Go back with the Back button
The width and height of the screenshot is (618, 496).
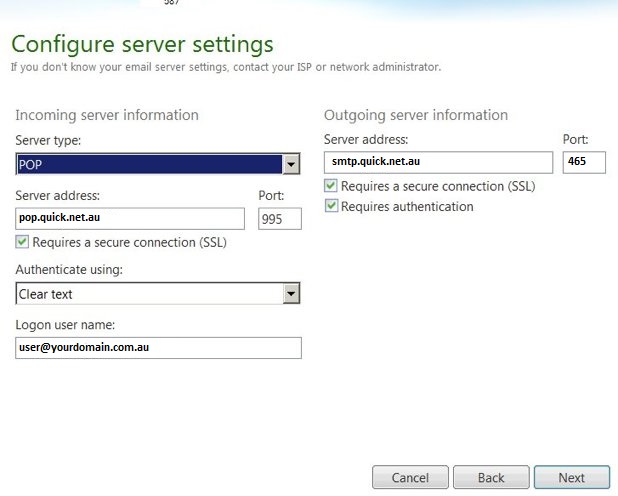491,477
